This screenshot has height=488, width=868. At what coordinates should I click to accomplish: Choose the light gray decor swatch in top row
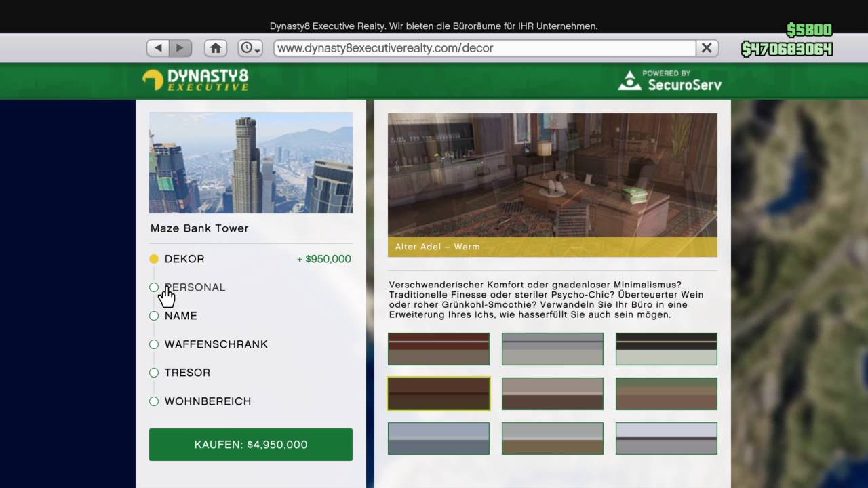click(553, 349)
